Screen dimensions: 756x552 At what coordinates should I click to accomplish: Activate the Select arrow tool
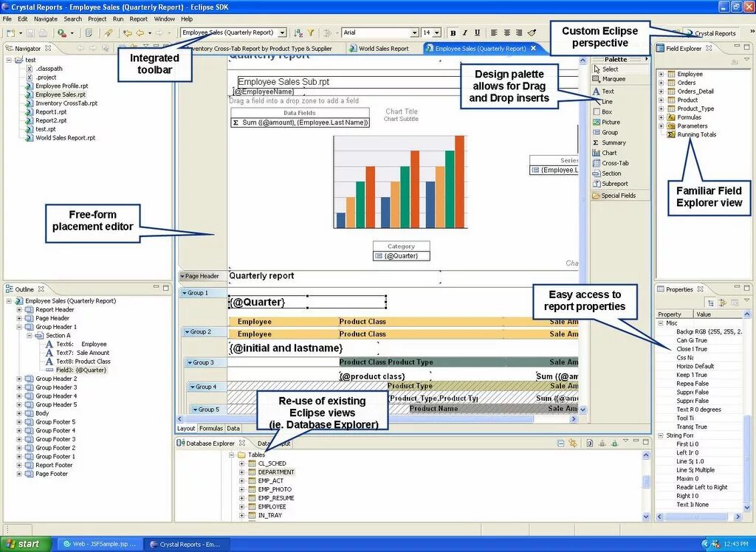coord(605,69)
